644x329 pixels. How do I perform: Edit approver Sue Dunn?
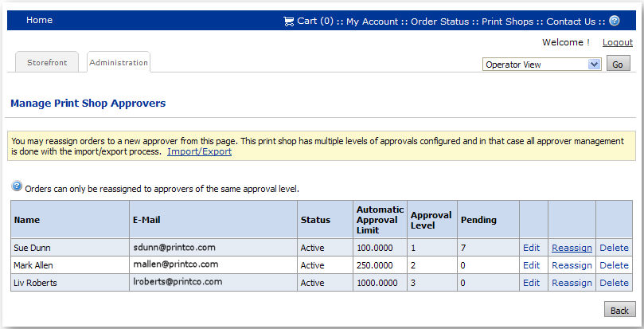(531, 248)
